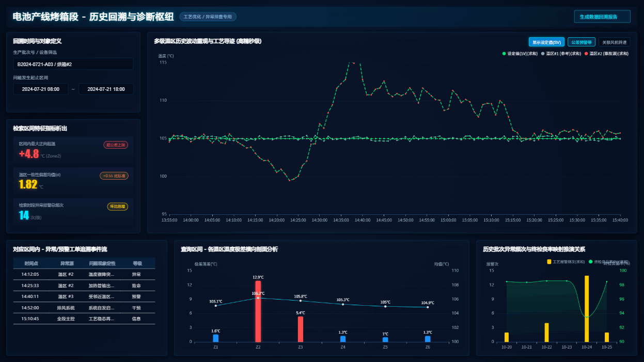Click the 环比陡增 badge
This screenshot has height=362, width=644.
pos(117,207)
